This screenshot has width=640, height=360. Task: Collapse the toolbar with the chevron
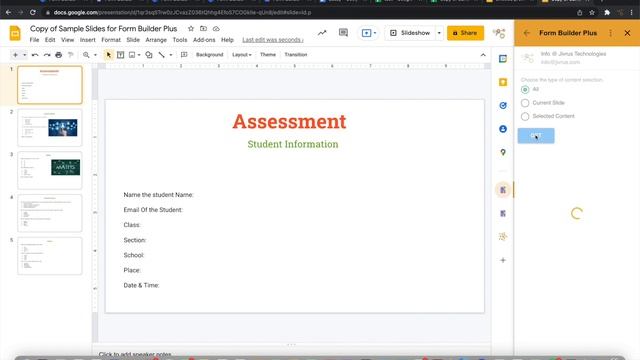tap(483, 55)
